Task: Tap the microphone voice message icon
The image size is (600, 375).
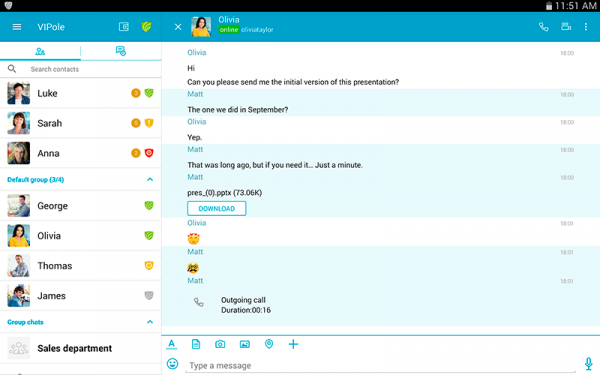Action: tap(589, 364)
